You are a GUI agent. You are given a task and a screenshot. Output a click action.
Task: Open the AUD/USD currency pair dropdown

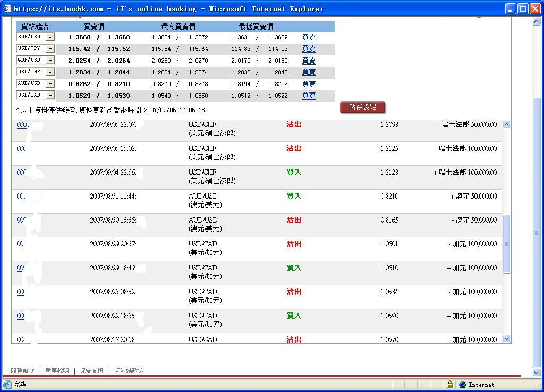[50, 83]
